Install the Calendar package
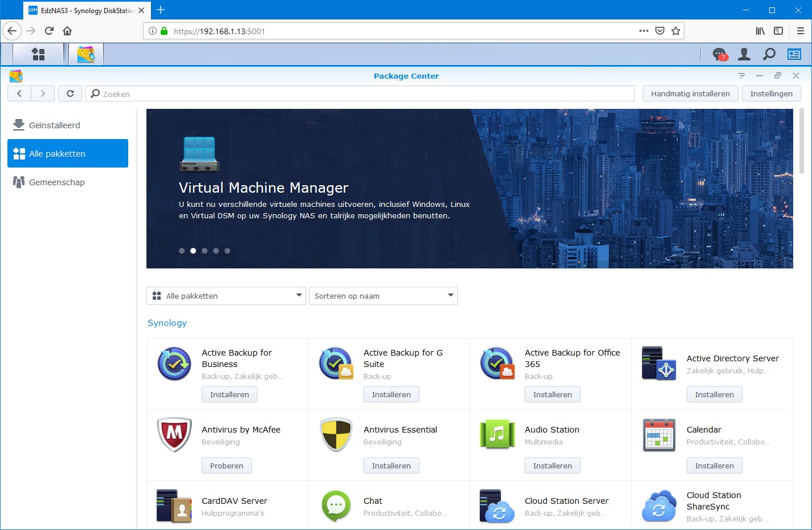The image size is (812, 530). point(715,466)
